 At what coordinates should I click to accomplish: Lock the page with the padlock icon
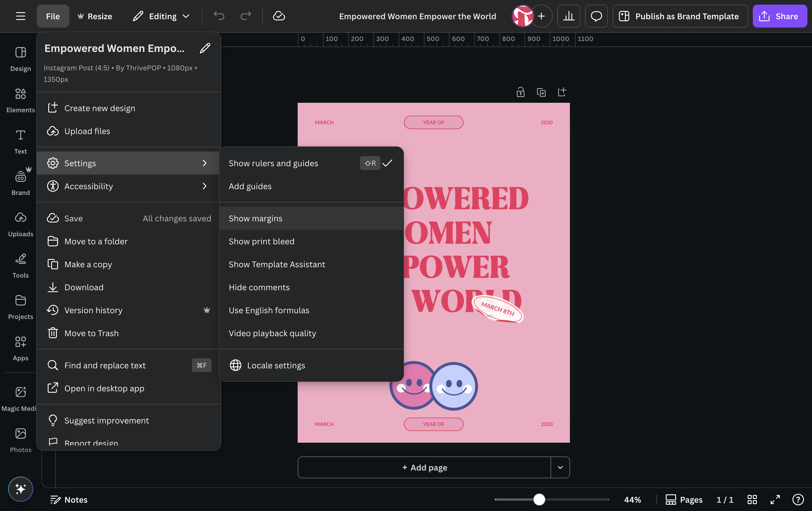pos(521,92)
